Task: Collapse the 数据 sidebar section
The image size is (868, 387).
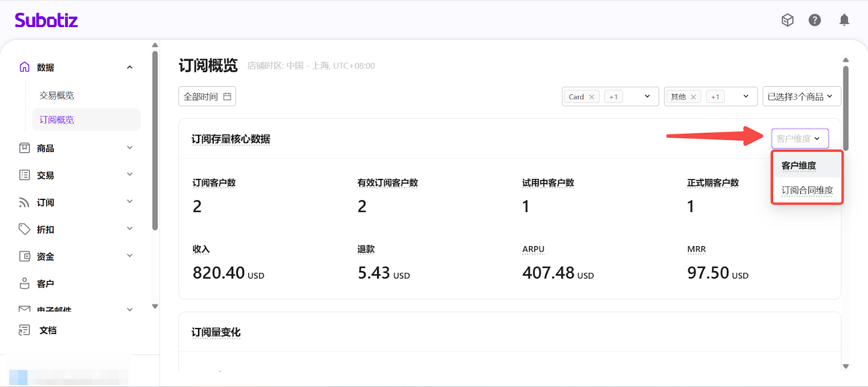Action: point(130,67)
